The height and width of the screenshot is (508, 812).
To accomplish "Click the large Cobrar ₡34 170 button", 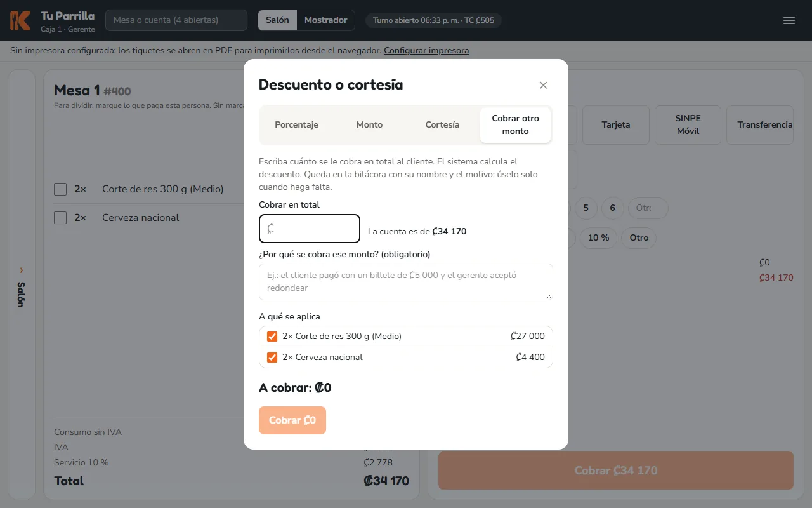I will [x=616, y=471].
